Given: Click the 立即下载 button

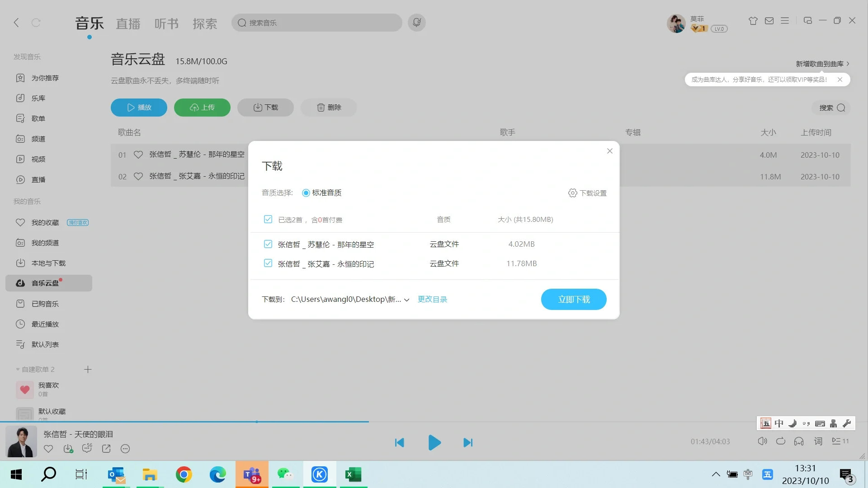Looking at the screenshot, I should click(x=573, y=299).
